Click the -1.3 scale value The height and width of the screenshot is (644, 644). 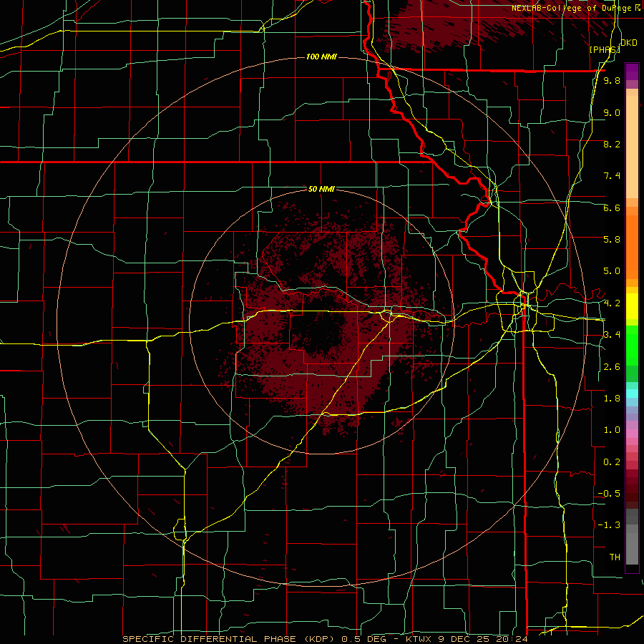pos(609,525)
